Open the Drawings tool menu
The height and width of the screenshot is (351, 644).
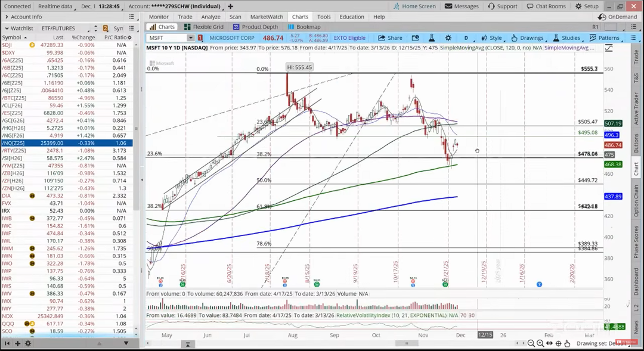coord(527,38)
